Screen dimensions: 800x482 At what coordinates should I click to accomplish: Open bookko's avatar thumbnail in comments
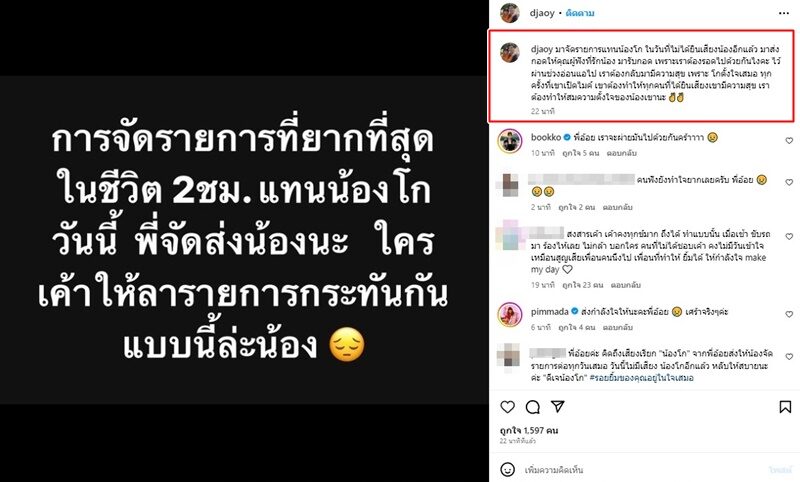coord(510,141)
